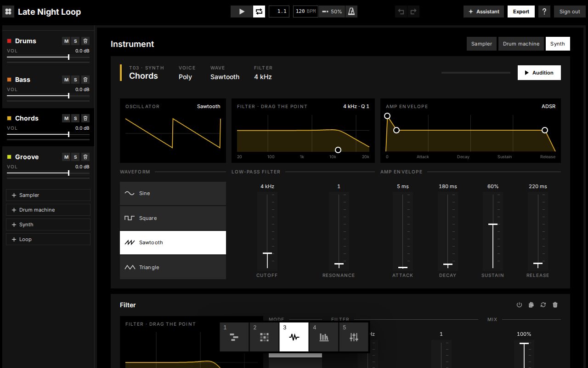
Task: Switch instrument to Sampler tab
Action: 481,44
